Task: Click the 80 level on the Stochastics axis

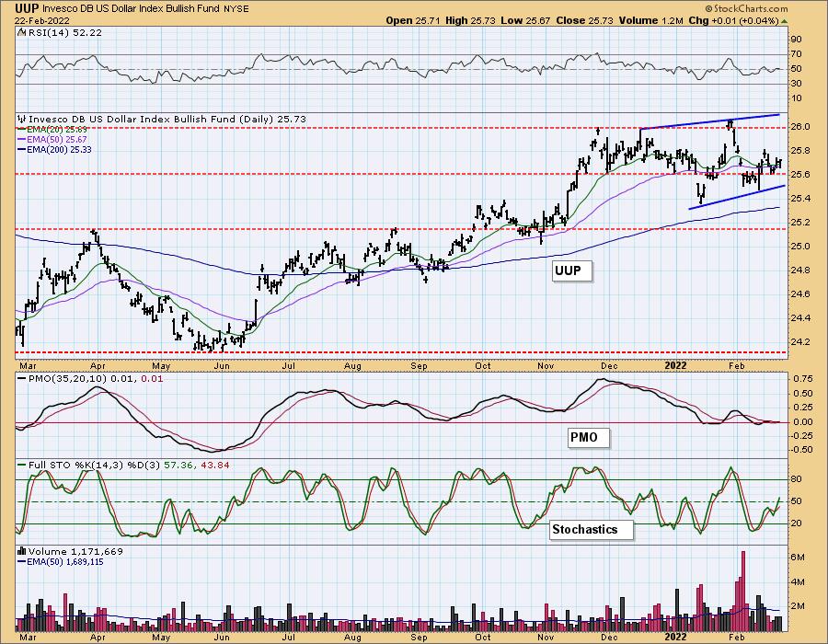Action: tap(796, 479)
